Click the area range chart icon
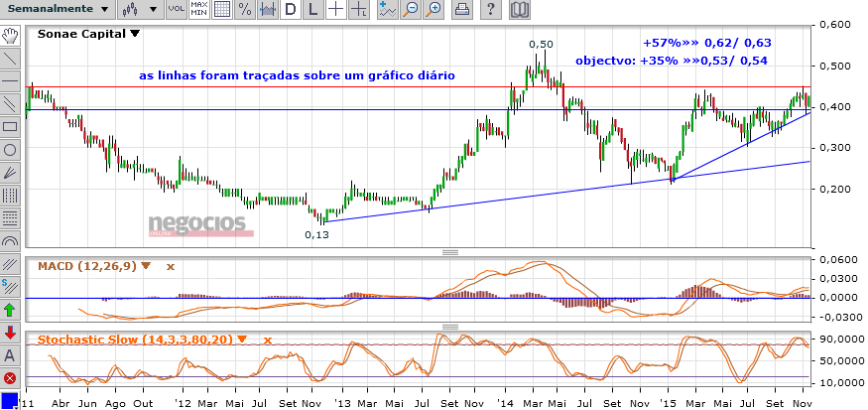 coord(268,9)
